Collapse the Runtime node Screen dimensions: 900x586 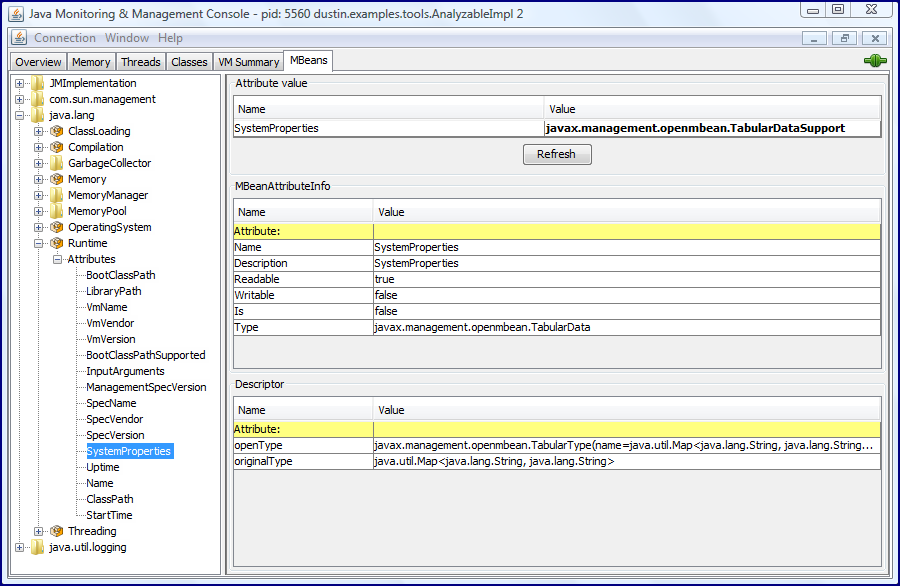click(38, 243)
